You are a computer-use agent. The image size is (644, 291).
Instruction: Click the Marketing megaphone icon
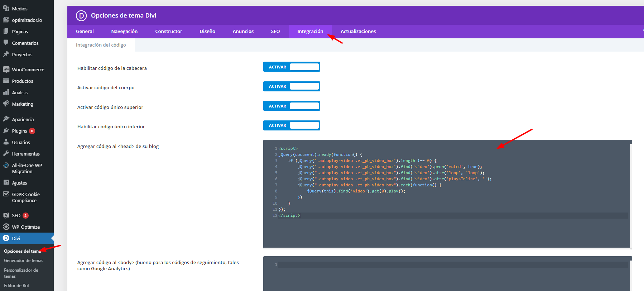pyautogui.click(x=6, y=104)
